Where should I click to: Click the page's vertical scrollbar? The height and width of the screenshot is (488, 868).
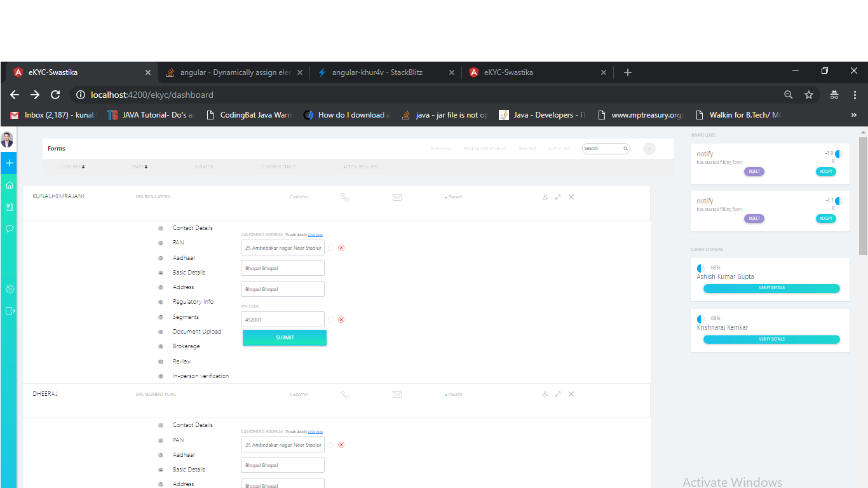[x=863, y=196]
